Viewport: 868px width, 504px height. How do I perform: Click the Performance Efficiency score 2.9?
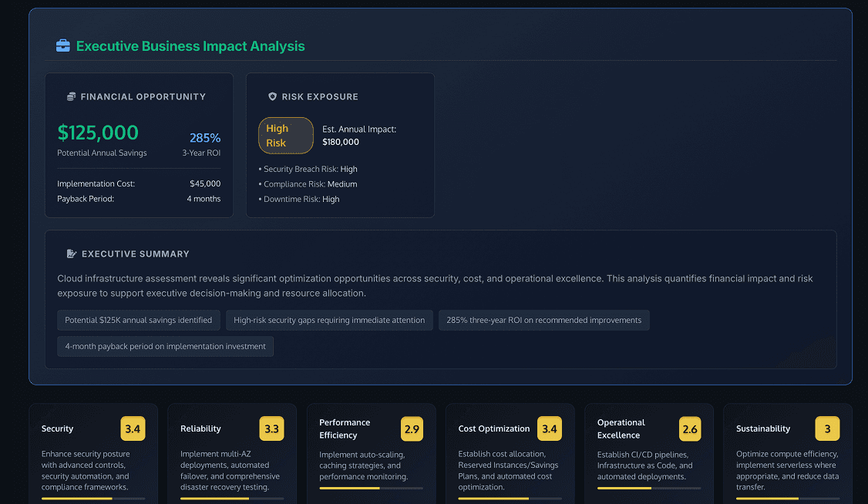tap(412, 429)
